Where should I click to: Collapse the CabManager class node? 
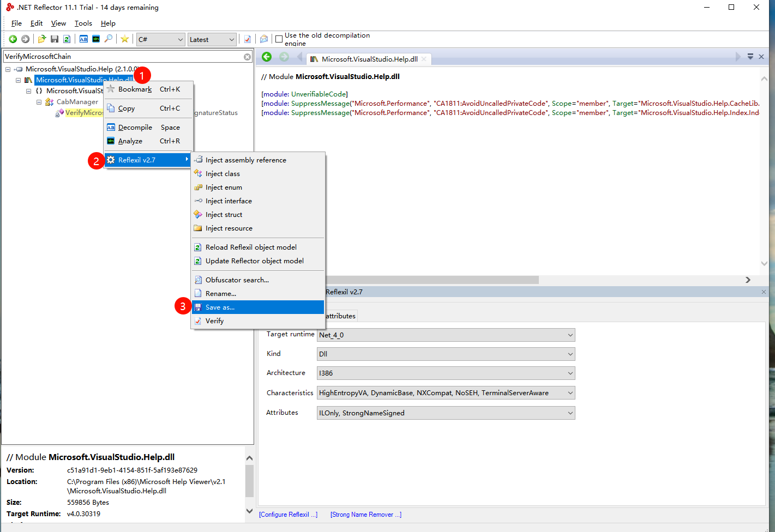coord(39,102)
